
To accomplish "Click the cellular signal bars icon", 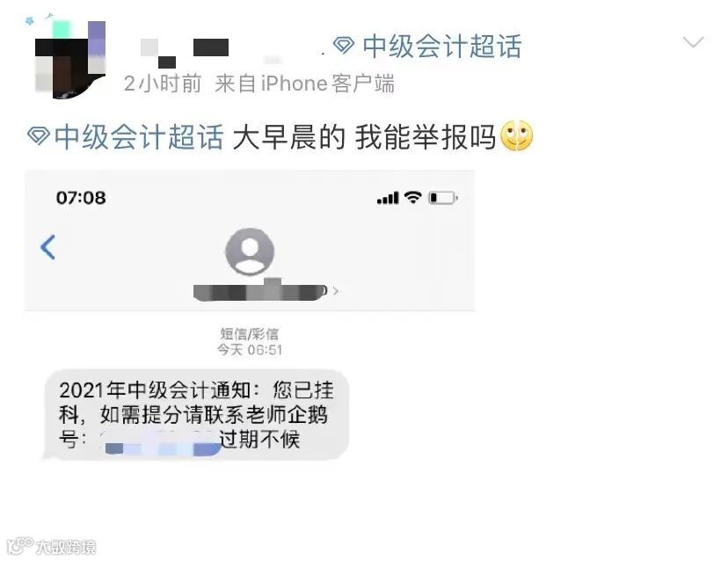I will (x=388, y=199).
